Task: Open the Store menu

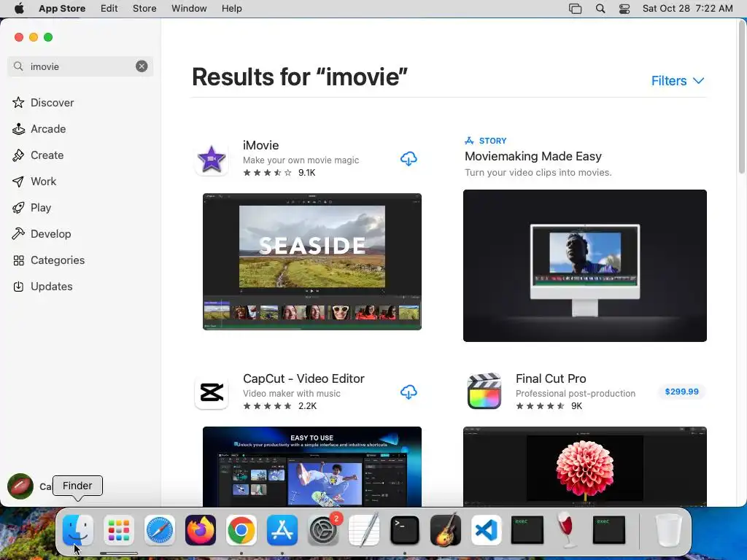Action: 144,9
